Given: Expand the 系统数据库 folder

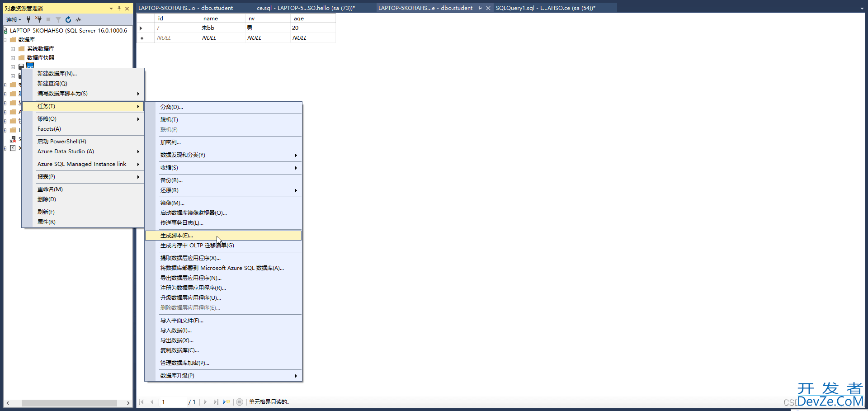Looking at the screenshot, I should coord(13,49).
